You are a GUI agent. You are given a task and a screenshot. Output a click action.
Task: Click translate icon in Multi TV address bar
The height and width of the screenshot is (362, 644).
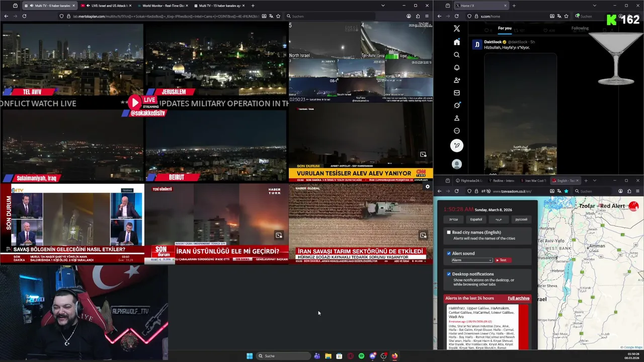(x=270, y=16)
